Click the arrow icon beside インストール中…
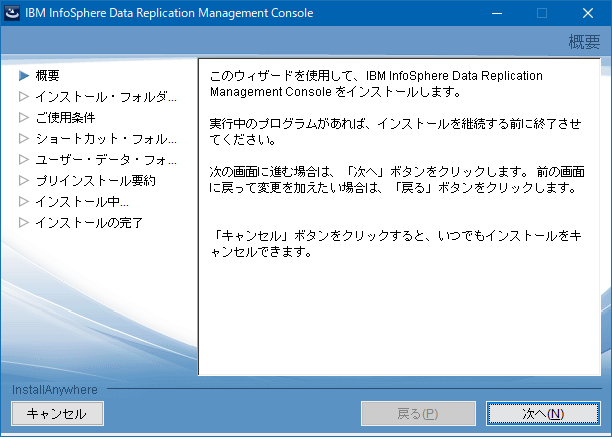This screenshot has width=612, height=437. [x=24, y=202]
